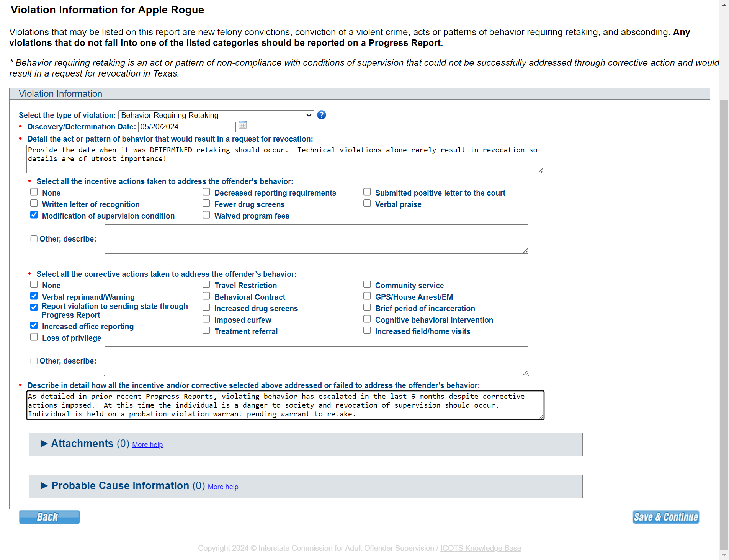Viewport: 729px width, 560px height.
Task: Check Loss of privilege
Action: tap(34, 337)
